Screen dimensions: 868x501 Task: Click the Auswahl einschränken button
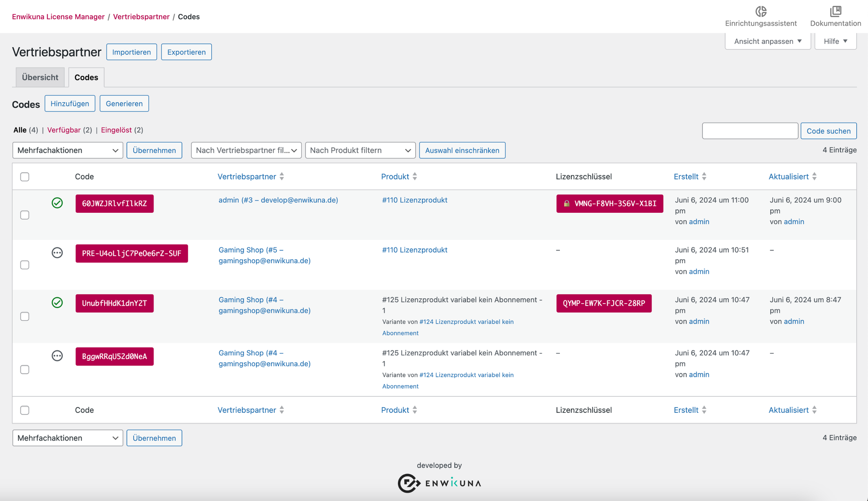pyautogui.click(x=462, y=150)
